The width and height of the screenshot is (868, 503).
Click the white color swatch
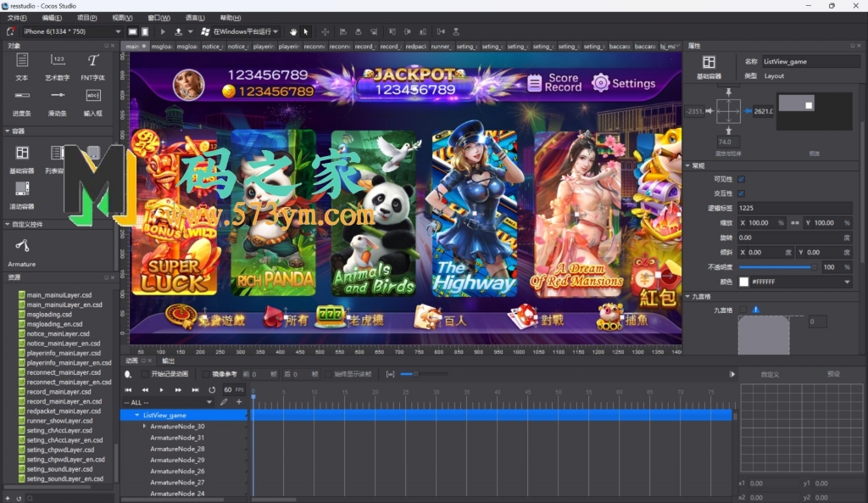(x=744, y=282)
